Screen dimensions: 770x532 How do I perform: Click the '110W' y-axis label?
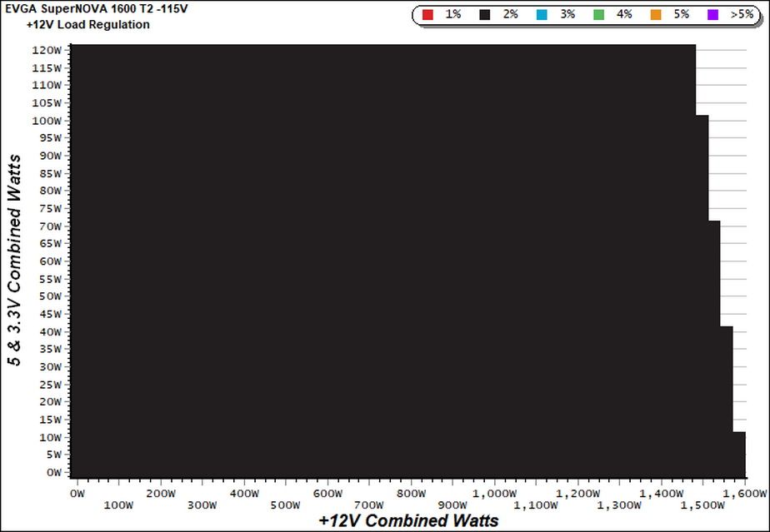pyautogui.click(x=47, y=85)
